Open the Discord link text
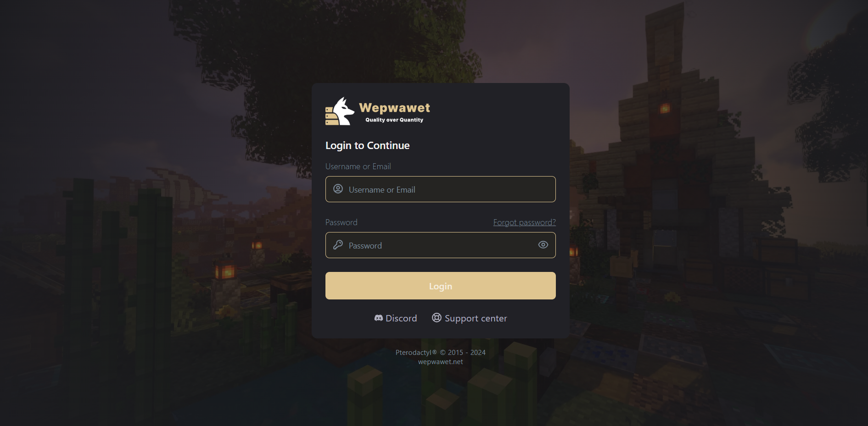This screenshot has width=868, height=426. coord(401,318)
